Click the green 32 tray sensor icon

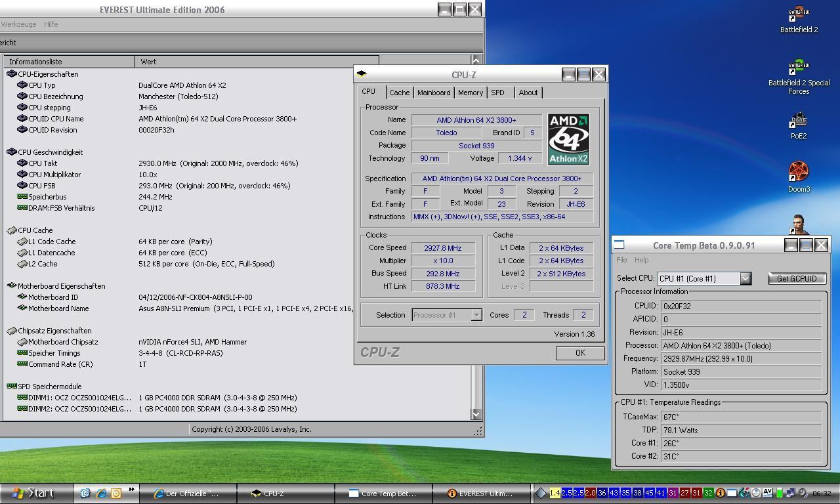pyautogui.click(x=708, y=493)
